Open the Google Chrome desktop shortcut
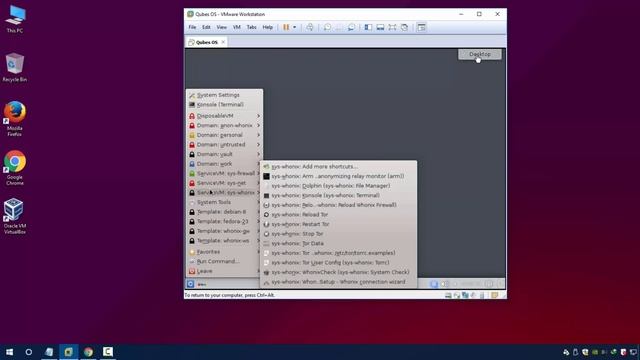This screenshot has height=360, width=640. pyautogui.click(x=15, y=168)
